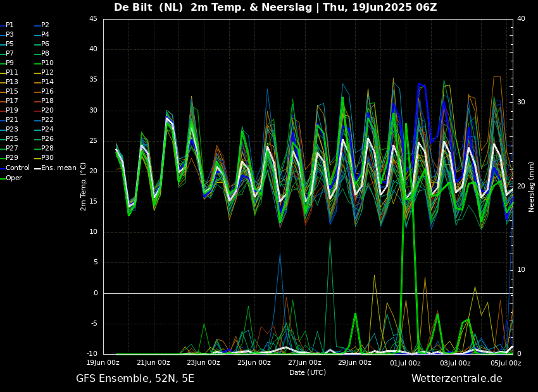The width and height of the screenshot is (538, 392).
Task: Select the P15 legend entry
Action: 12,92
